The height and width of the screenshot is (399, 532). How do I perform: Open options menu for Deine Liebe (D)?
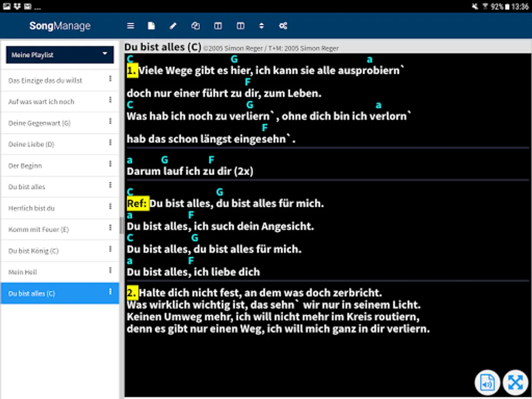click(110, 143)
